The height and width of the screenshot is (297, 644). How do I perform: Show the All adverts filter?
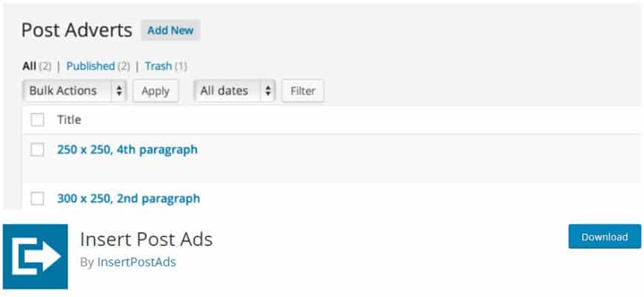click(29, 66)
